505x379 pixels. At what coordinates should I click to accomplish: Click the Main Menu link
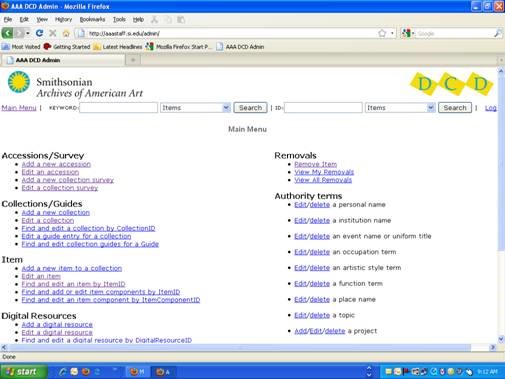click(19, 108)
